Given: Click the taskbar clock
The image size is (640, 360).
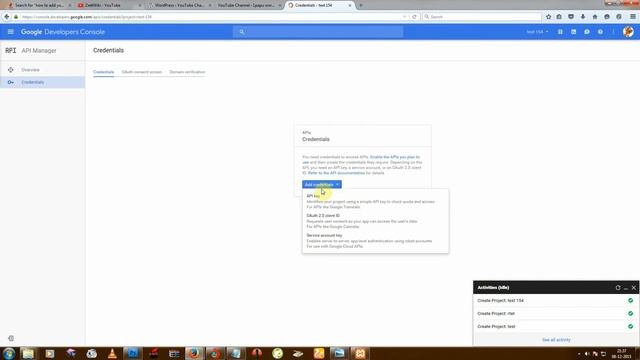Looking at the screenshot, I should click(621, 353).
